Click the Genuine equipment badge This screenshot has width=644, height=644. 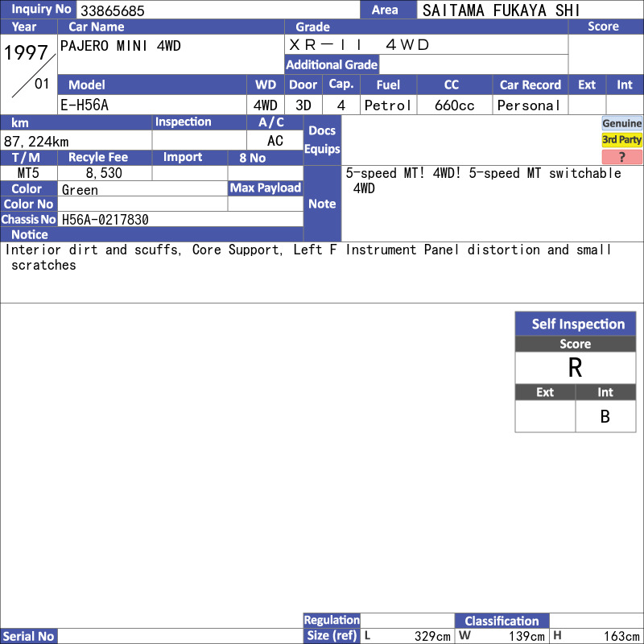[x=621, y=123]
